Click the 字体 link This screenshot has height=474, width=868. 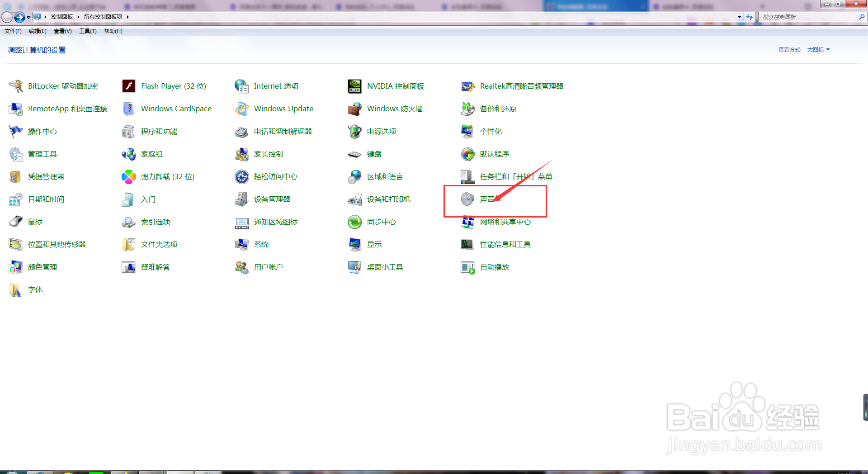pyautogui.click(x=35, y=289)
